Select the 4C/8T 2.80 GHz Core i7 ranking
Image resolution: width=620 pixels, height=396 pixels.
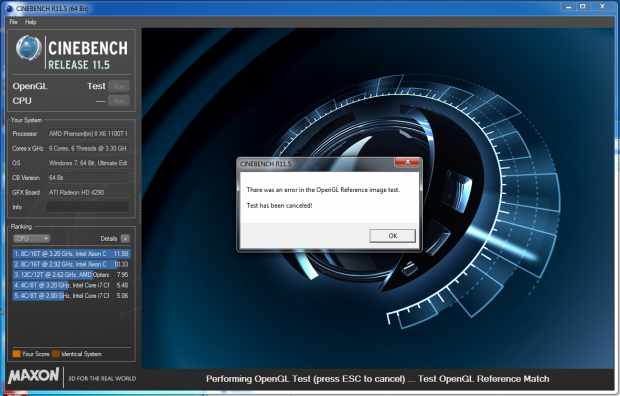(x=71, y=296)
